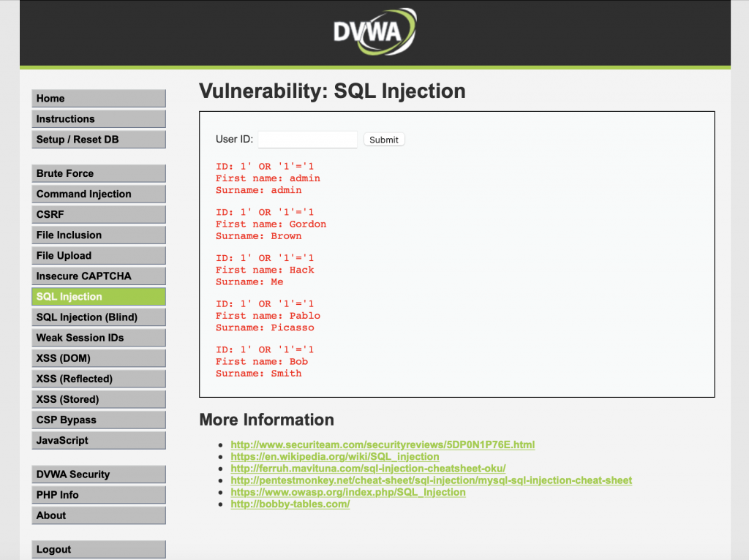Click the DVWA logo in the header

(375, 31)
